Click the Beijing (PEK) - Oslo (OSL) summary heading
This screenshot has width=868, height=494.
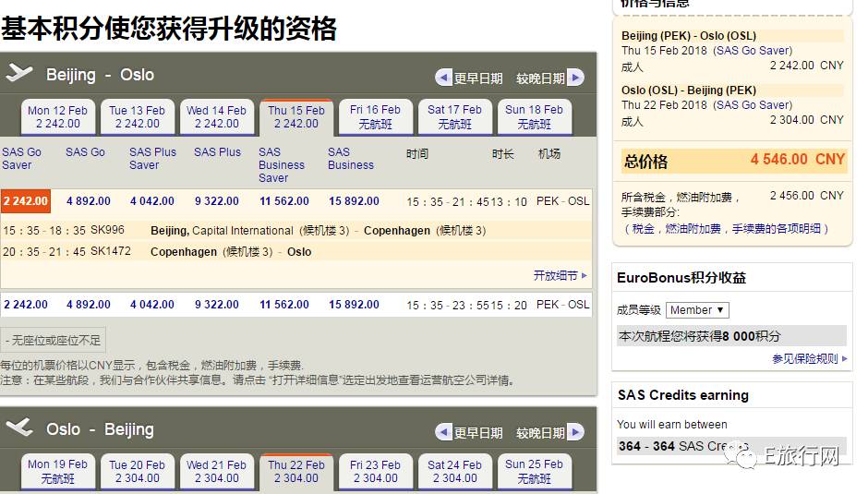pos(689,35)
